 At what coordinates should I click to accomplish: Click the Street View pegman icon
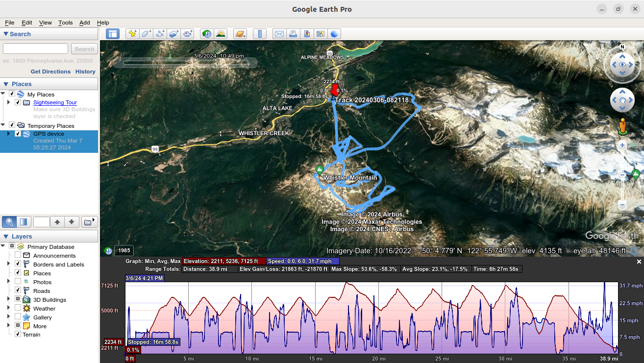tap(622, 126)
